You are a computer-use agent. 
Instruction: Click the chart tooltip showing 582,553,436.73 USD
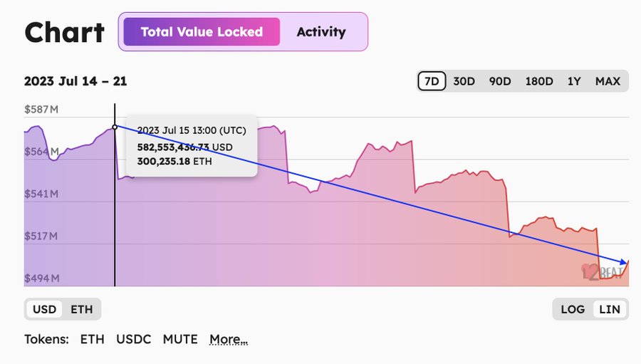point(192,146)
